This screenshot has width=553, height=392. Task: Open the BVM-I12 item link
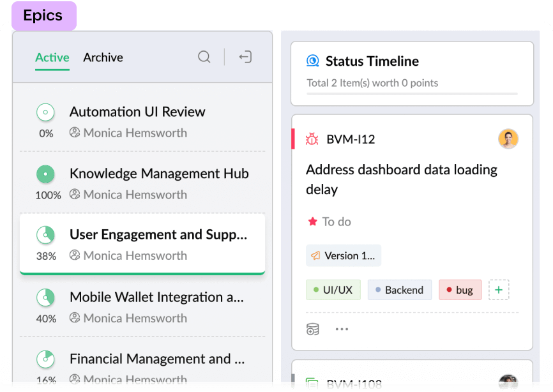(351, 139)
